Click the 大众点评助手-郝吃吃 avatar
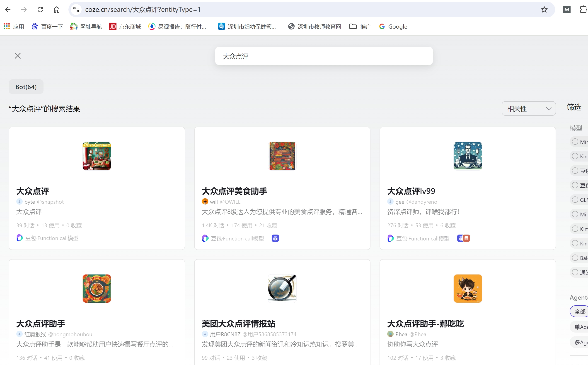The height and width of the screenshot is (365, 588). pyautogui.click(x=468, y=289)
